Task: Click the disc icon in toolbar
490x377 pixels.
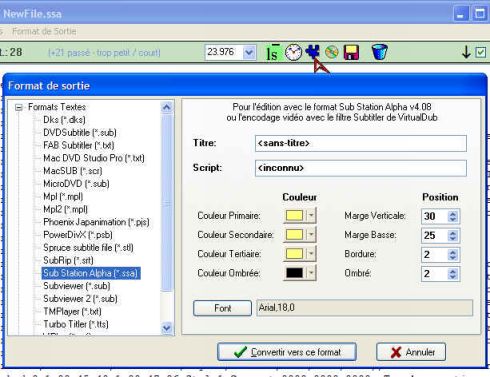Action: click(x=331, y=52)
